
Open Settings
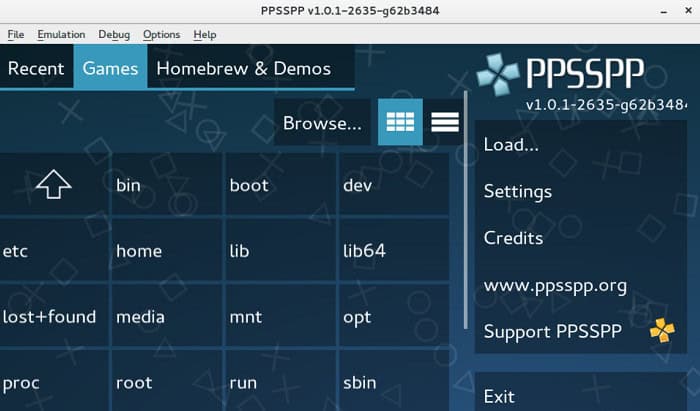pyautogui.click(x=580, y=191)
